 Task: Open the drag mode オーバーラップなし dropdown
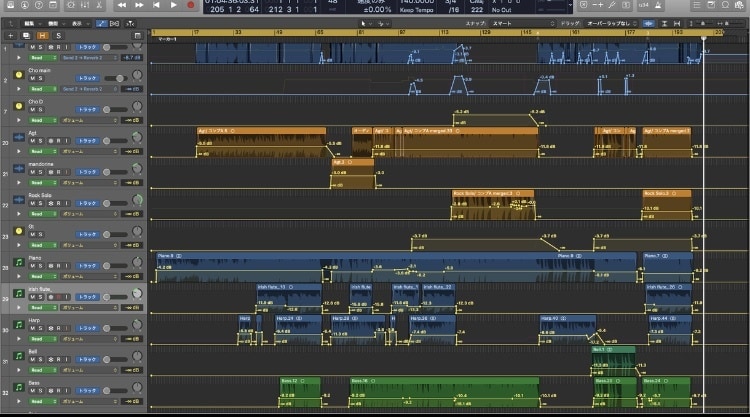click(612, 23)
